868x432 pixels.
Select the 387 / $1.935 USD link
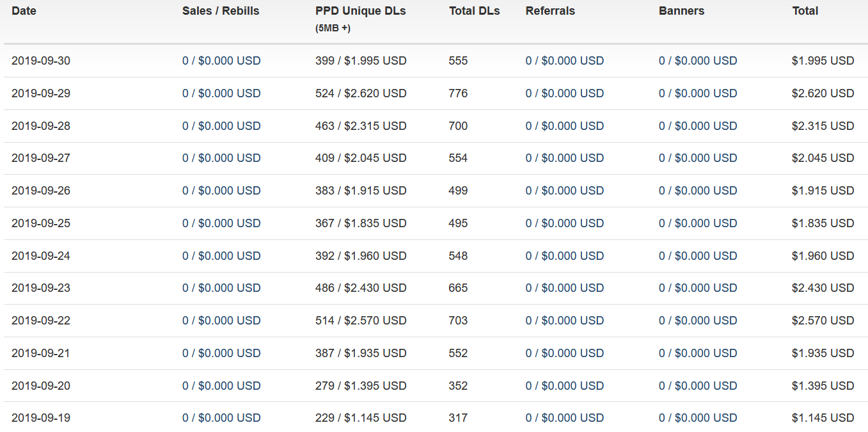(361, 353)
